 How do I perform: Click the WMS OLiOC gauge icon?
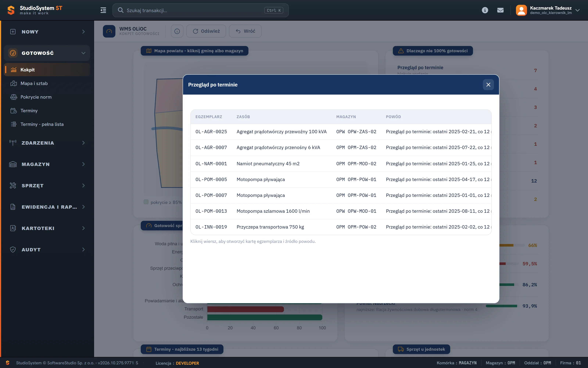(109, 31)
